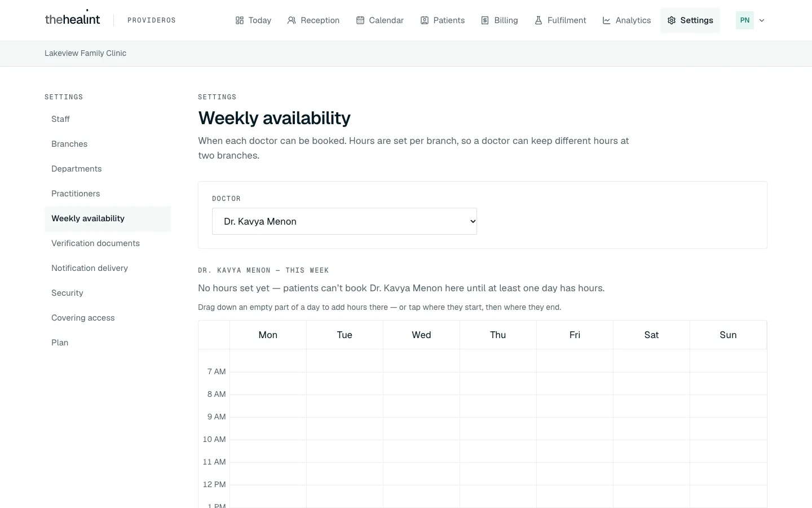The image size is (812, 508).
Task: Open Staff settings page
Action: 108,119
